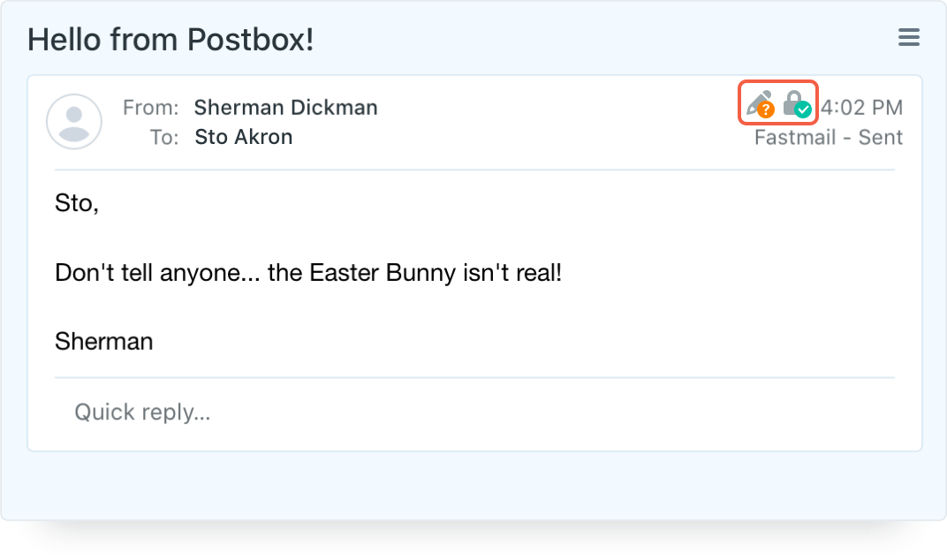947x560 pixels.
Task: Click the Fastmail - Sent folder label
Action: pos(828,137)
